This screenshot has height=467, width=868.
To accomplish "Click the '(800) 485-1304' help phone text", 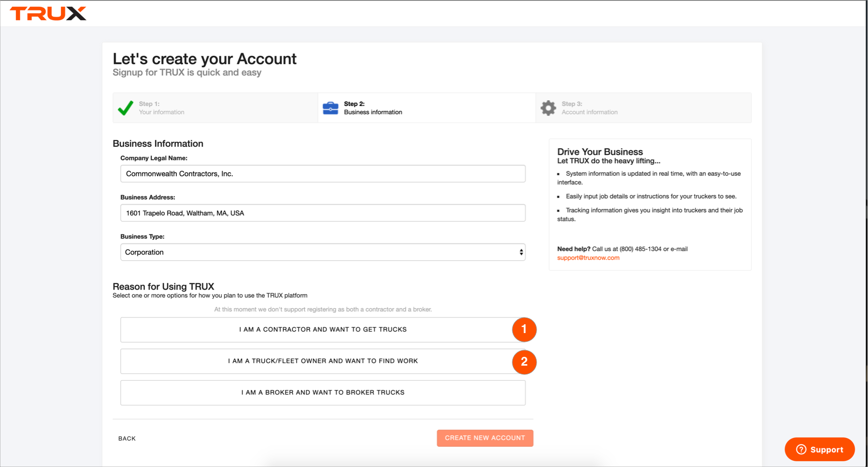I will point(640,249).
